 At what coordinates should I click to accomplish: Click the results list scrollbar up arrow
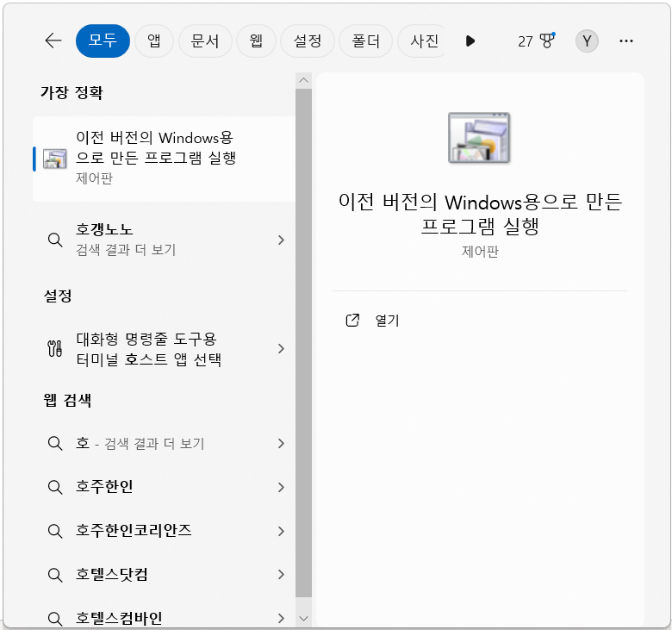[x=303, y=81]
